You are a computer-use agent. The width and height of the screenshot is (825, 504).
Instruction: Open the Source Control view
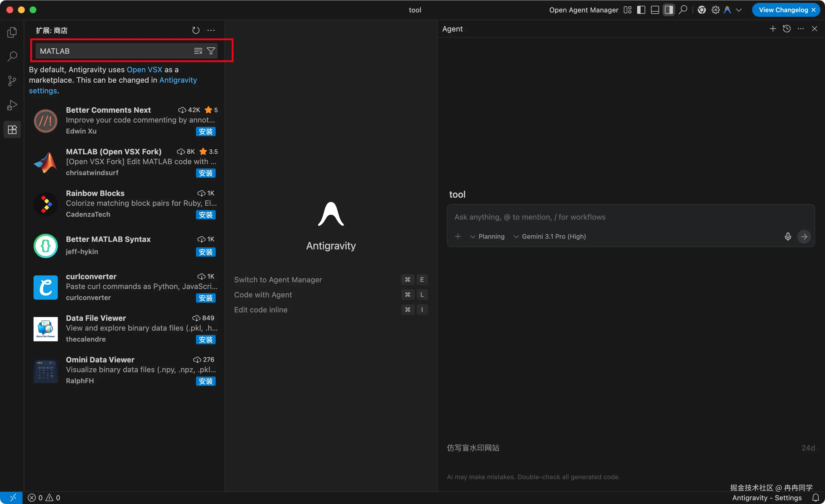point(12,81)
